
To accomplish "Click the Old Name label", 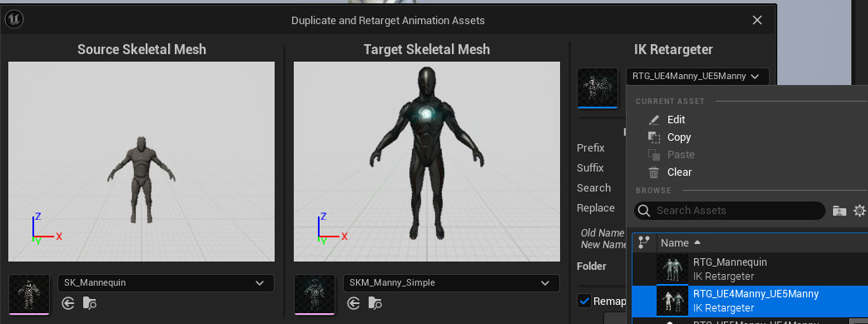I will coord(603,233).
